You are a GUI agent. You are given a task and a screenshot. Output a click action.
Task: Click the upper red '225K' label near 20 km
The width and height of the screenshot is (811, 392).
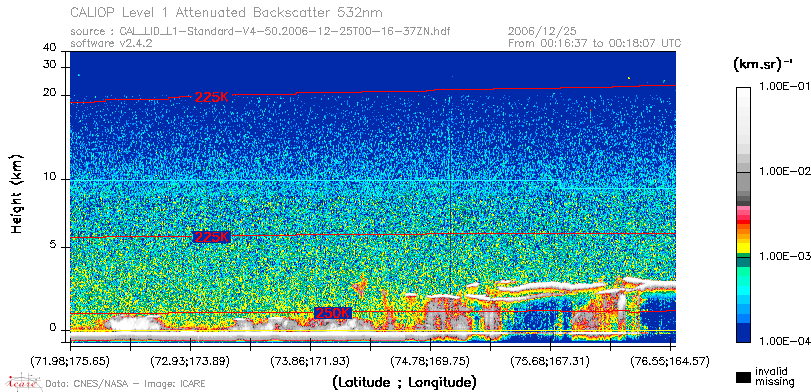pyautogui.click(x=212, y=97)
